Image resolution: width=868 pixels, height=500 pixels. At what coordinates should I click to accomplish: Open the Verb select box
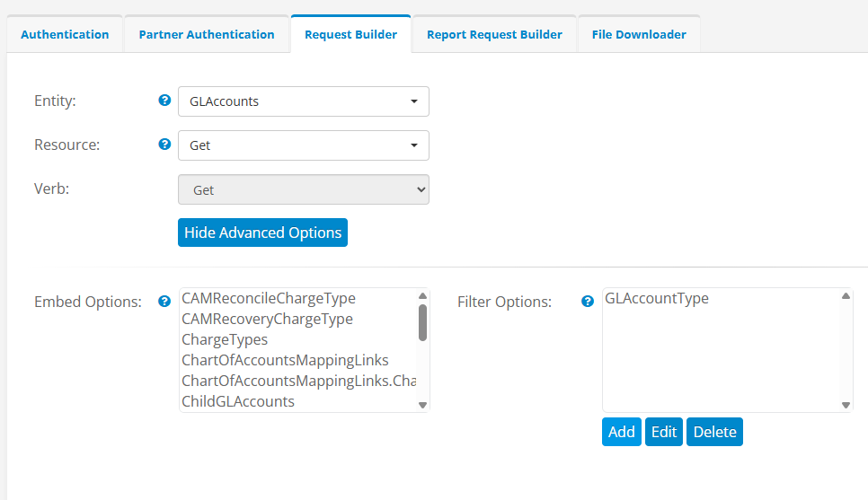click(x=303, y=189)
